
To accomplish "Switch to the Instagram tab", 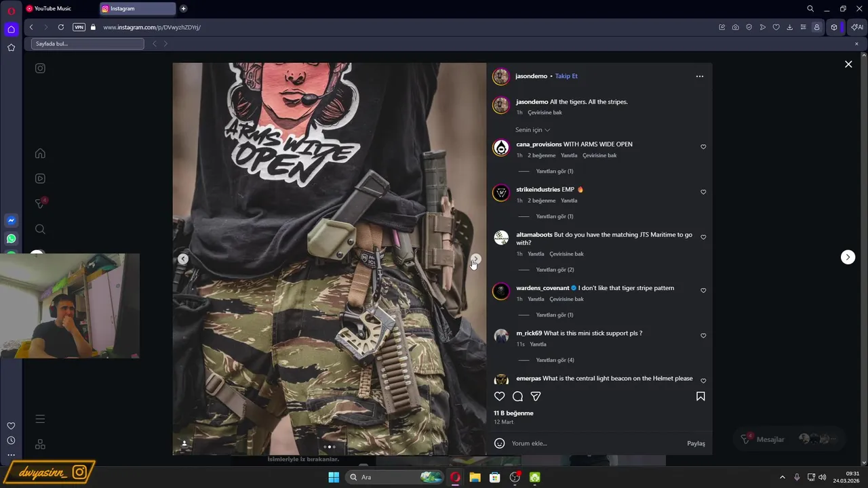I will [137, 9].
